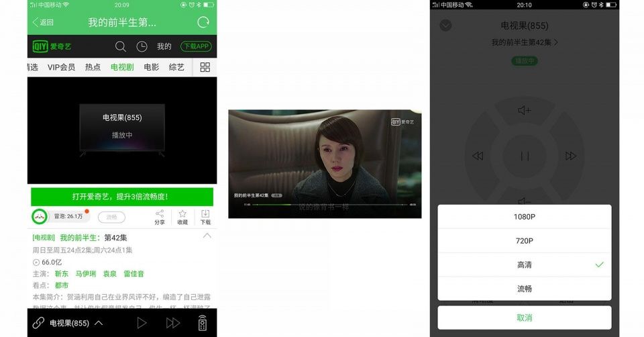Collapse remote screen with the round down-arrow

click(x=445, y=26)
